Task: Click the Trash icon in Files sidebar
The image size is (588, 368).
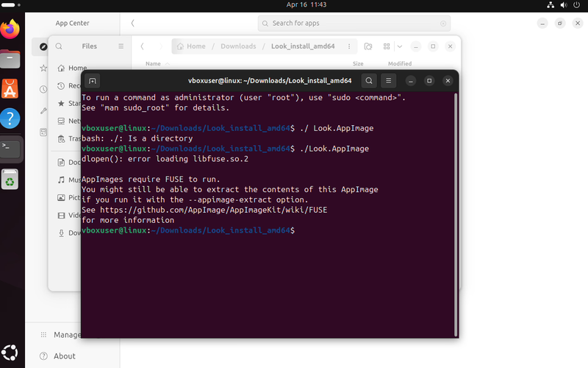Action: point(61,139)
